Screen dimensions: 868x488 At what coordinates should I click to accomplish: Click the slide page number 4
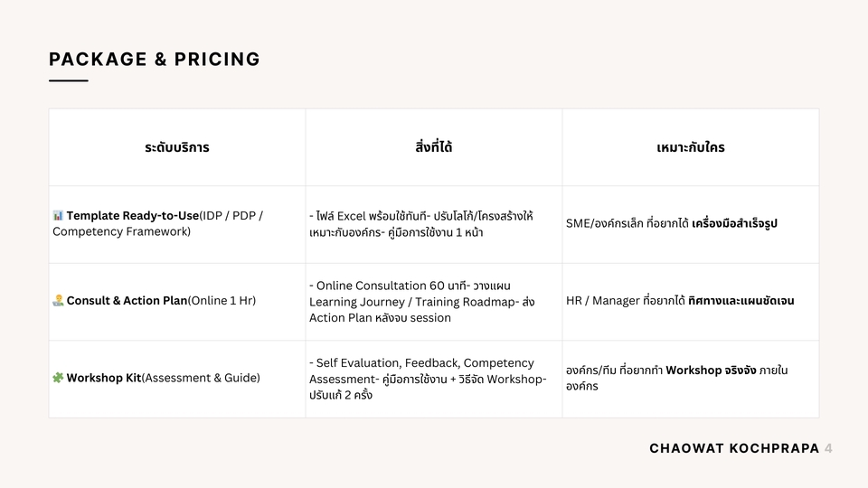coord(829,448)
